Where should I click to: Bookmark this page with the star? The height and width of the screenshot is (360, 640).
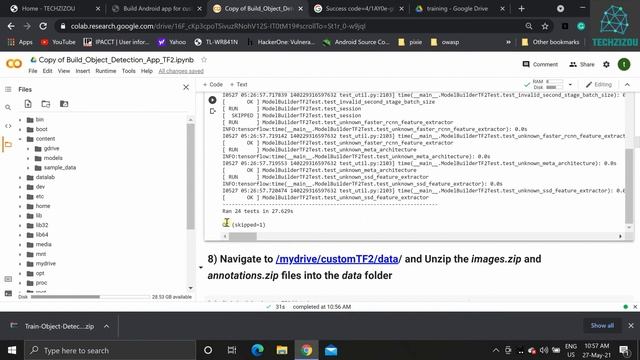[x=545, y=26]
